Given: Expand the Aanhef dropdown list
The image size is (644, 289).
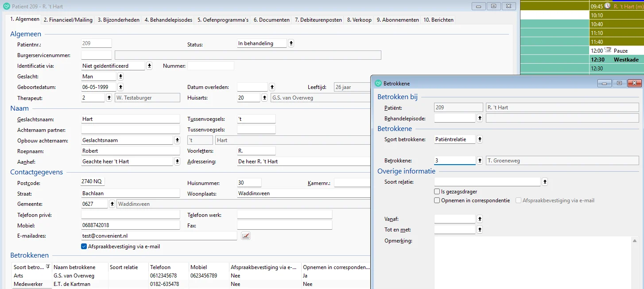Looking at the screenshot, I should pyautogui.click(x=177, y=162).
